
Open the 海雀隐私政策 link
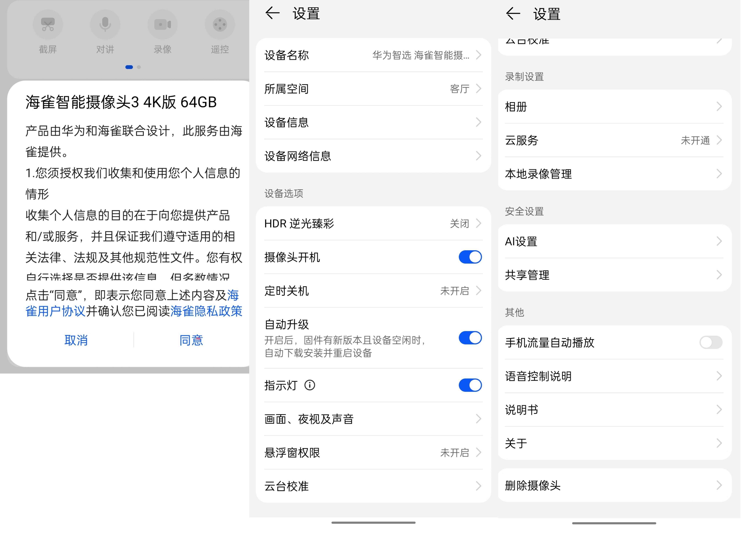[x=206, y=311]
